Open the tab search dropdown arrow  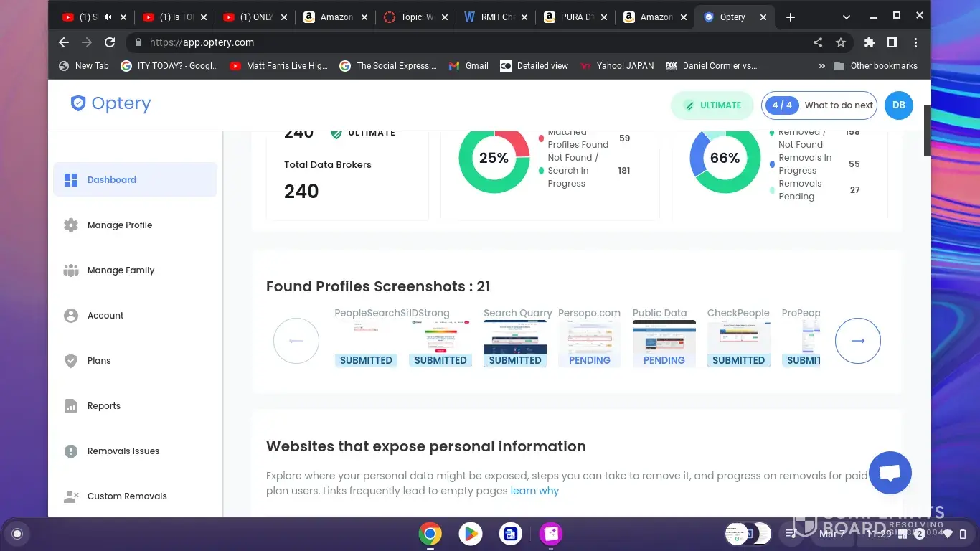coord(847,17)
